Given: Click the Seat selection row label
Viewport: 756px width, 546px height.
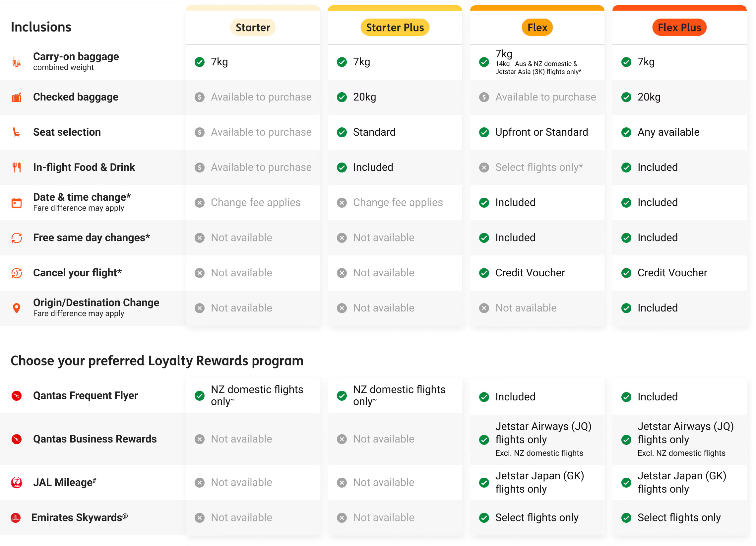Looking at the screenshot, I should [67, 132].
